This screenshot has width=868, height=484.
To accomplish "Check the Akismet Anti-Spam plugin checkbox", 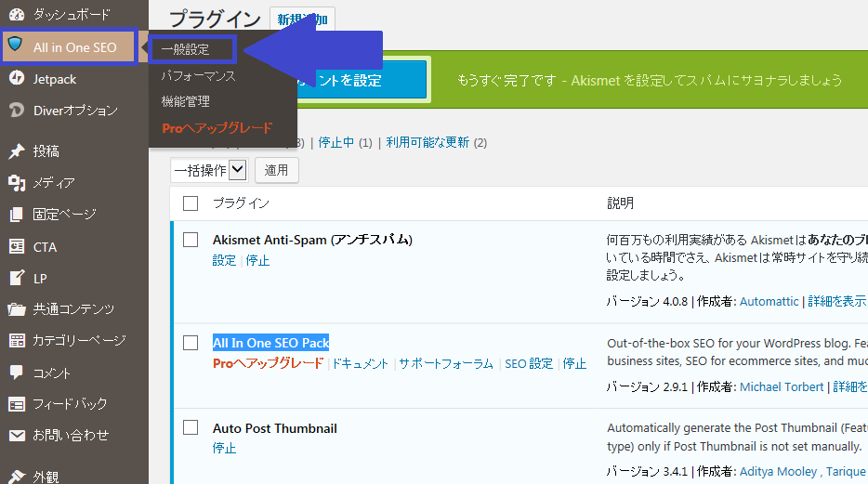I will pyautogui.click(x=191, y=240).
